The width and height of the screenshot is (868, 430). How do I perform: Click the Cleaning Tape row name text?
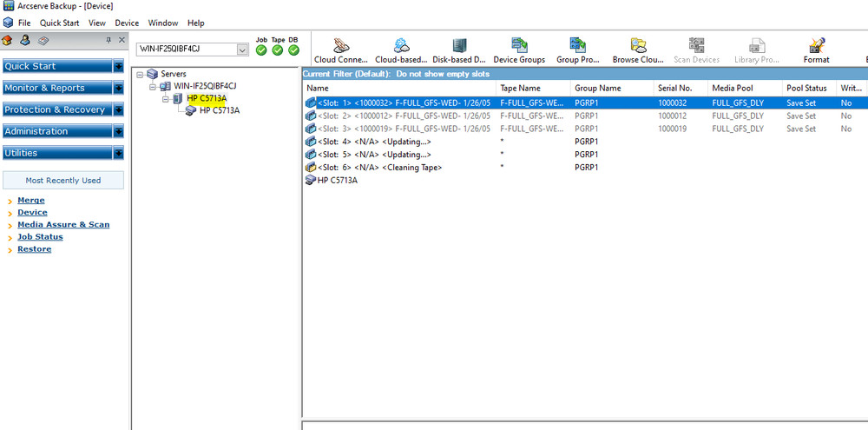[x=380, y=167]
